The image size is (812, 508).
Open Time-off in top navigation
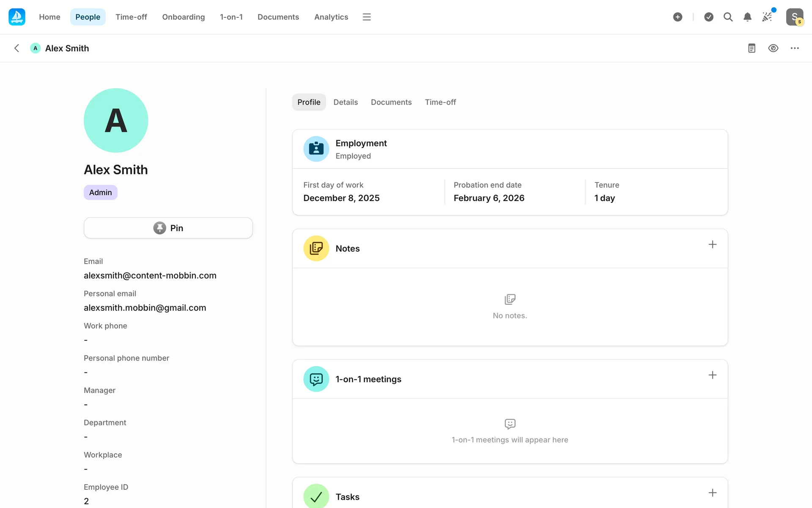tap(131, 17)
